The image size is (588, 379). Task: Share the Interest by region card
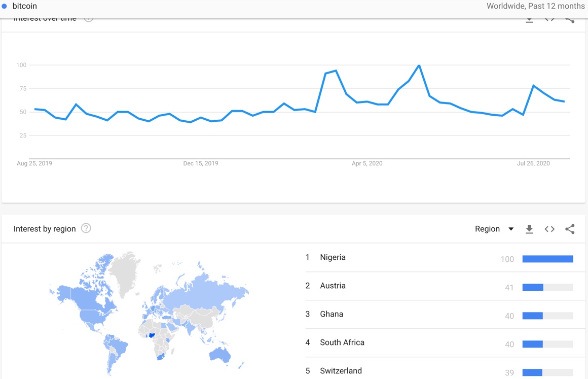pyautogui.click(x=570, y=229)
